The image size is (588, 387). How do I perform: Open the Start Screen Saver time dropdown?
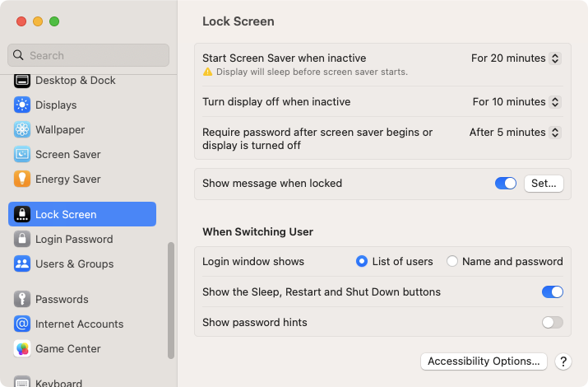[516, 58]
